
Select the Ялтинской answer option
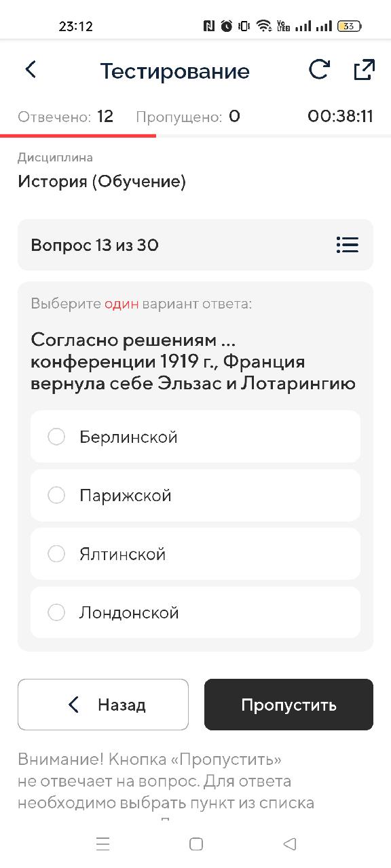point(195,554)
